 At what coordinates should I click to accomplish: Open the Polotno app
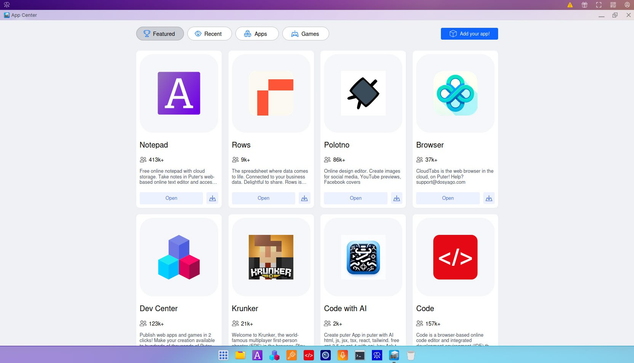tap(355, 198)
